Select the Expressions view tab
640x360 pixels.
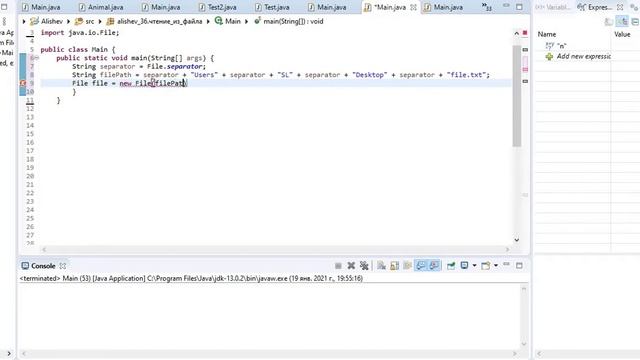tap(595, 7)
